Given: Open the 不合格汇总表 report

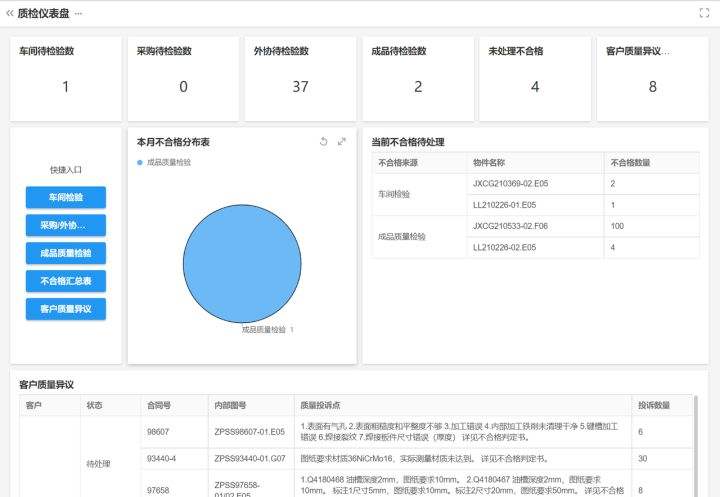Looking at the screenshot, I should (66, 281).
